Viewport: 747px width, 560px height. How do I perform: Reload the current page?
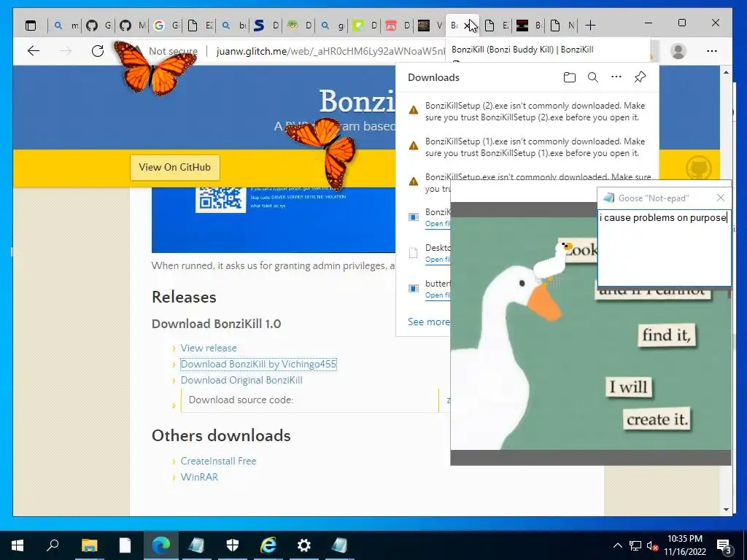(x=98, y=50)
